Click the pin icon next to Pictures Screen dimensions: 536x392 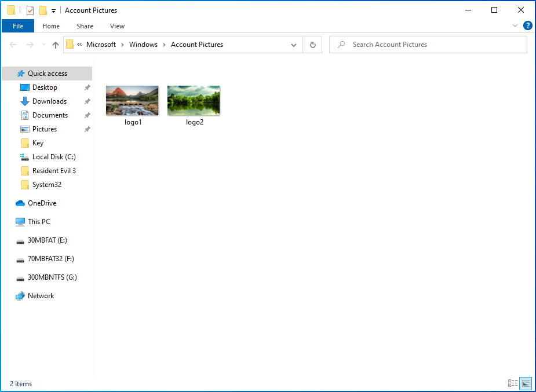click(87, 129)
